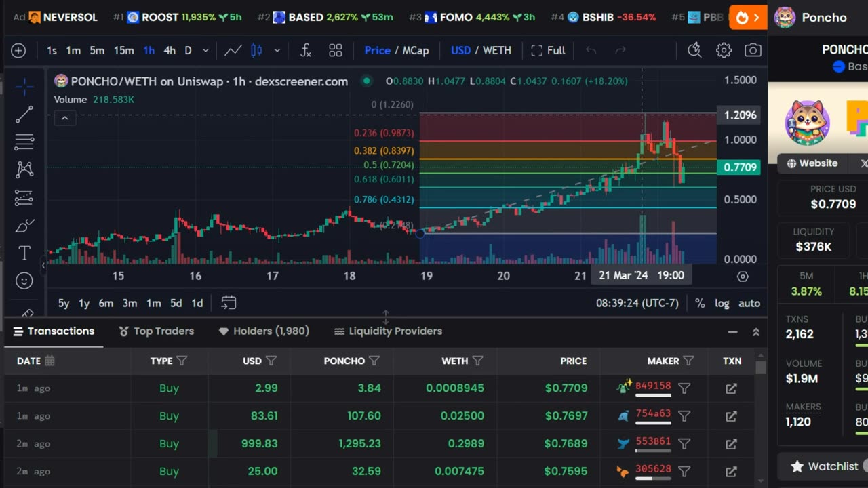Click maker address 754a63
868x488 pixels.
pos(653,413)
